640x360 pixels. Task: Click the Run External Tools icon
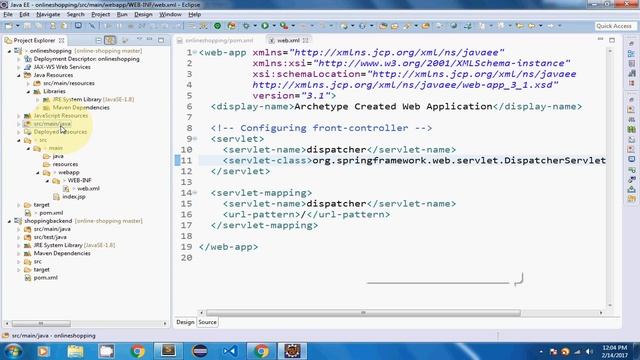[284, 26]
